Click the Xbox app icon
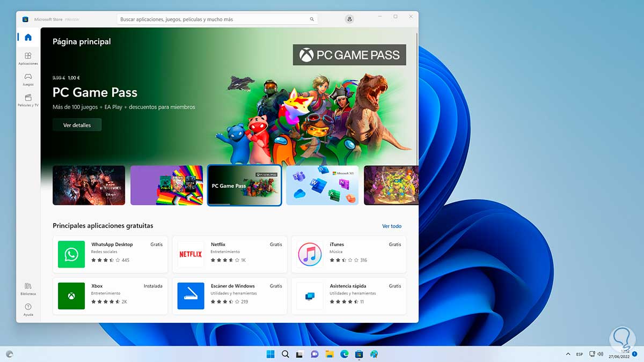Screen dimensions: 644x362 click(71, 296)
